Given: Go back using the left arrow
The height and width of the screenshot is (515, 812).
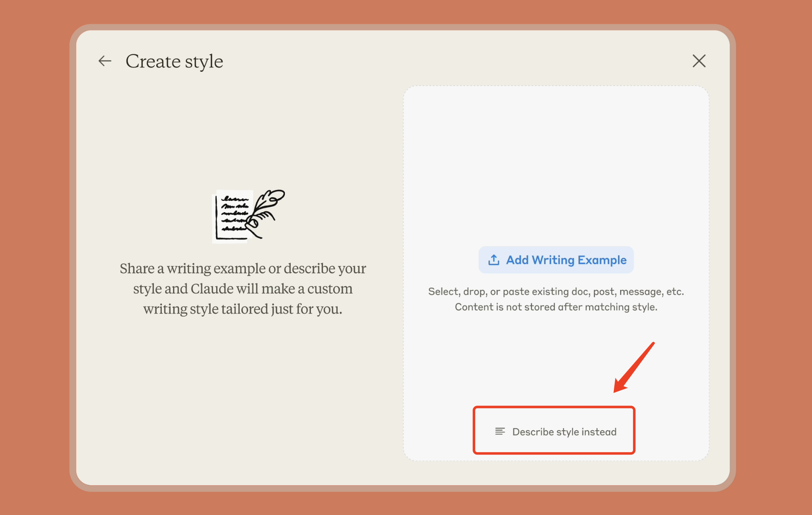Looking at the screenshot, I should (105, 61).
